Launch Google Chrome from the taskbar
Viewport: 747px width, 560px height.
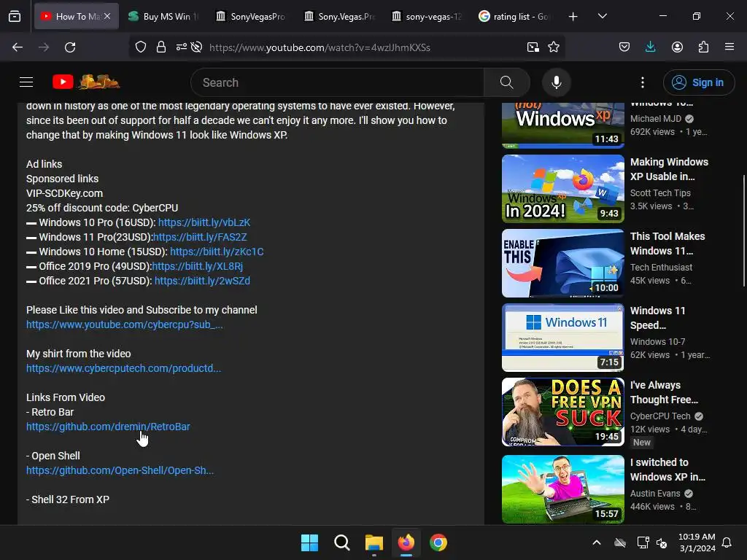438,542
